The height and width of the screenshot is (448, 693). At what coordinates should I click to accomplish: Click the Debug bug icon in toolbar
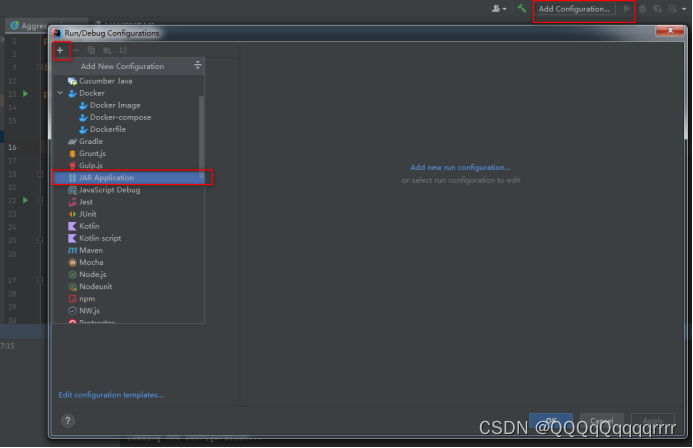tap(643, 9)
